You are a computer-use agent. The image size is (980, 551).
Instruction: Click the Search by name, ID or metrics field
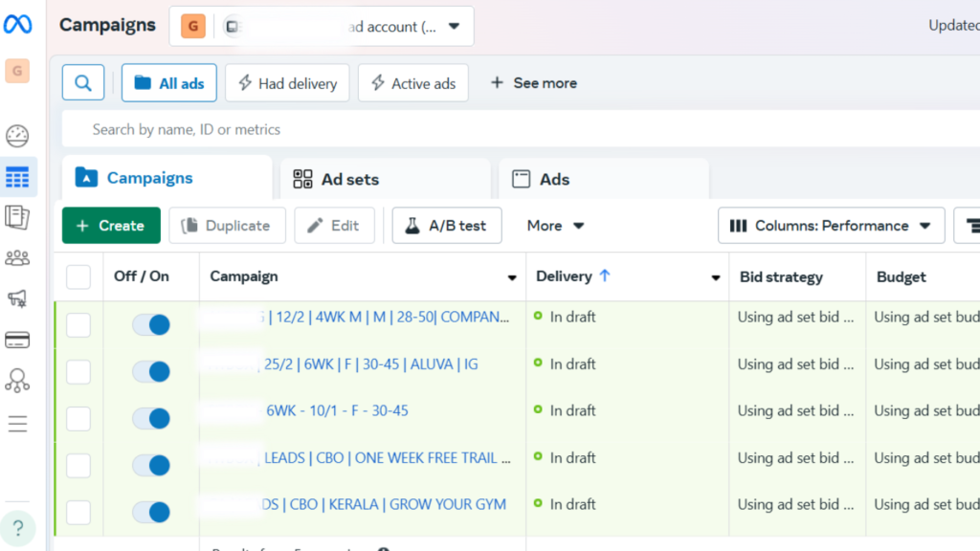pyautogui.click(x=521, y=129)
